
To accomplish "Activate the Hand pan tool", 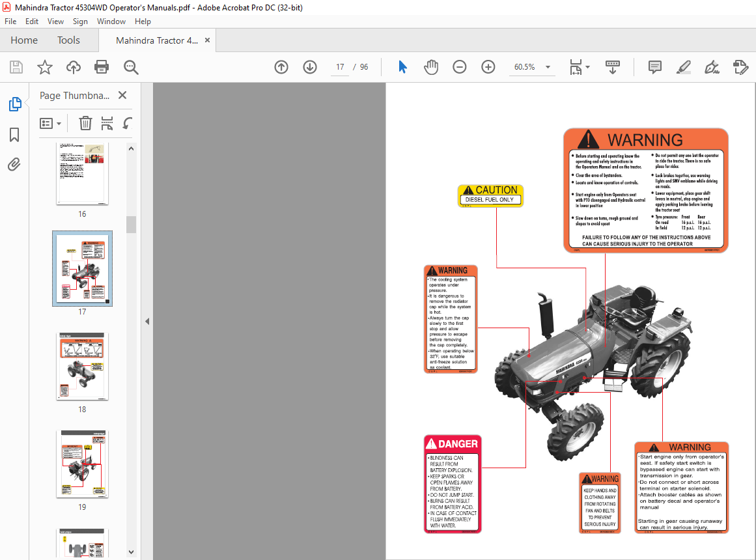I will point(431,67).
